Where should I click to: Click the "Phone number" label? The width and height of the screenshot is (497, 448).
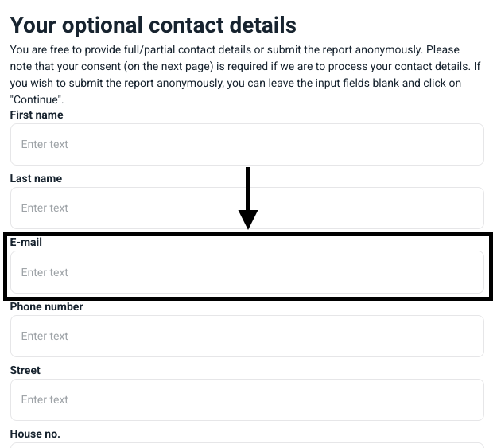[x=46, y=306]
